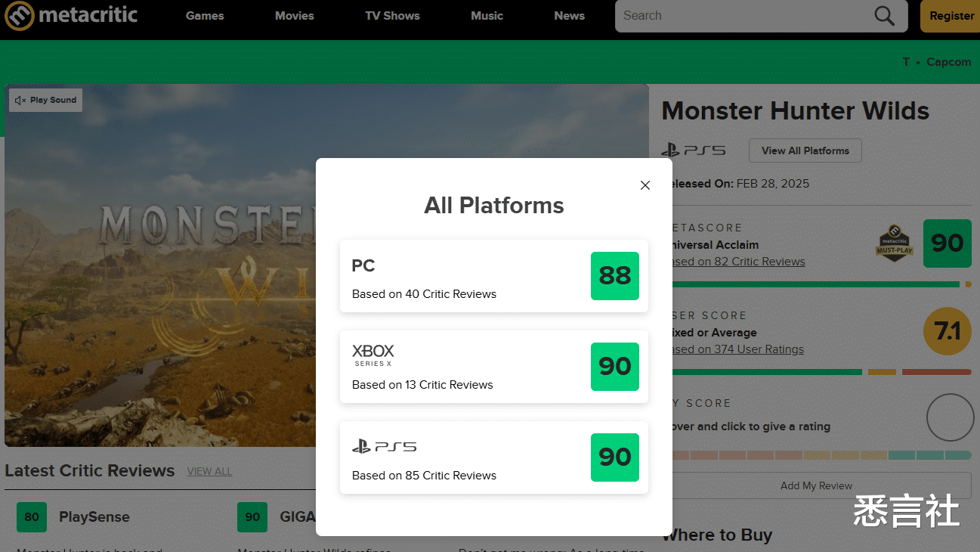The width and height of the screenshot is (980, 552).
Task: Open the VIEW ALL critic reviews link
Action: 209,471
